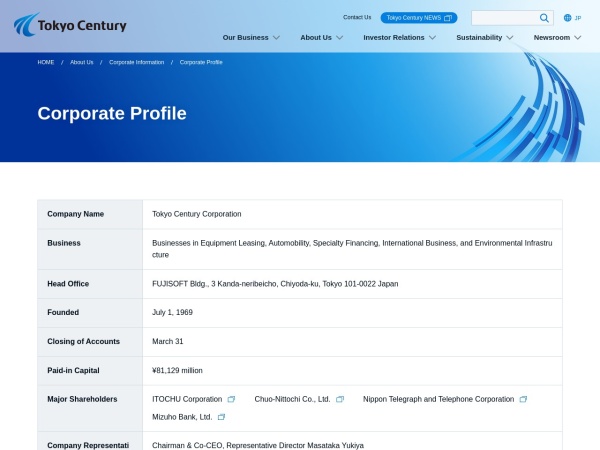
Task: Click the Contact Us link
Action: pos(357,18)
